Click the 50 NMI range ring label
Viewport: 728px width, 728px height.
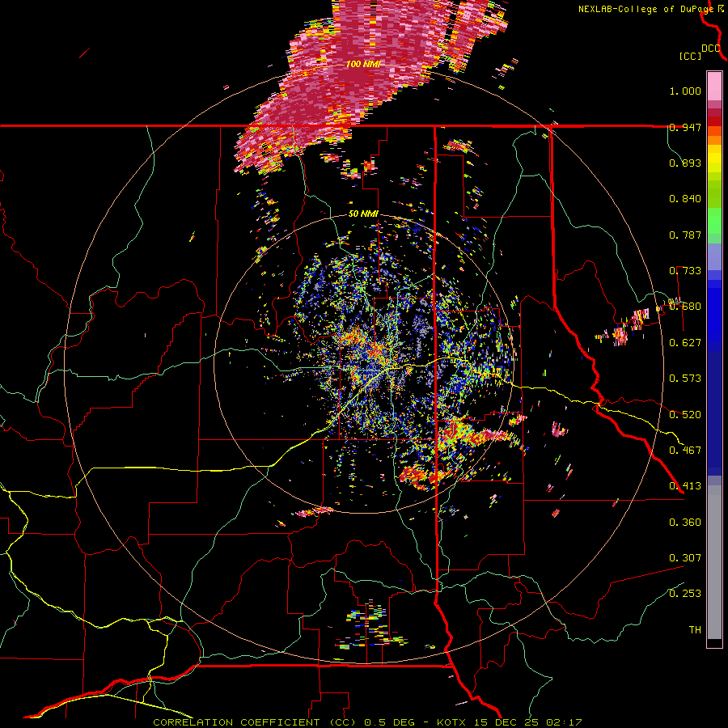[x=363, y=214]
